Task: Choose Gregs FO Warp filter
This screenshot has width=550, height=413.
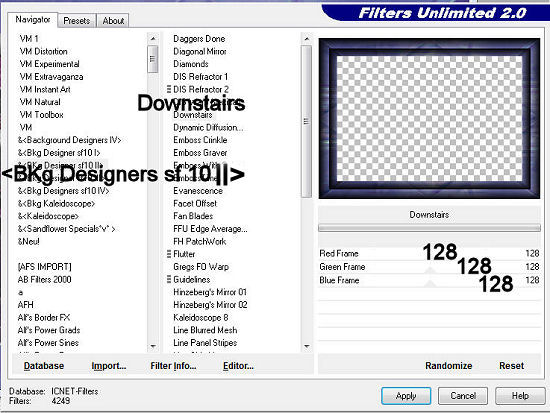Action: (x=201, y=267)
